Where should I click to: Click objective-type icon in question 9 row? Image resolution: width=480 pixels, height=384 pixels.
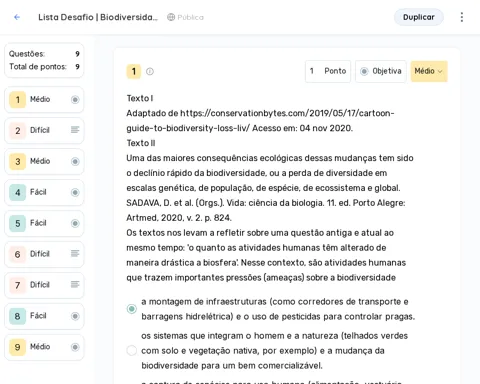click(75, 347)
